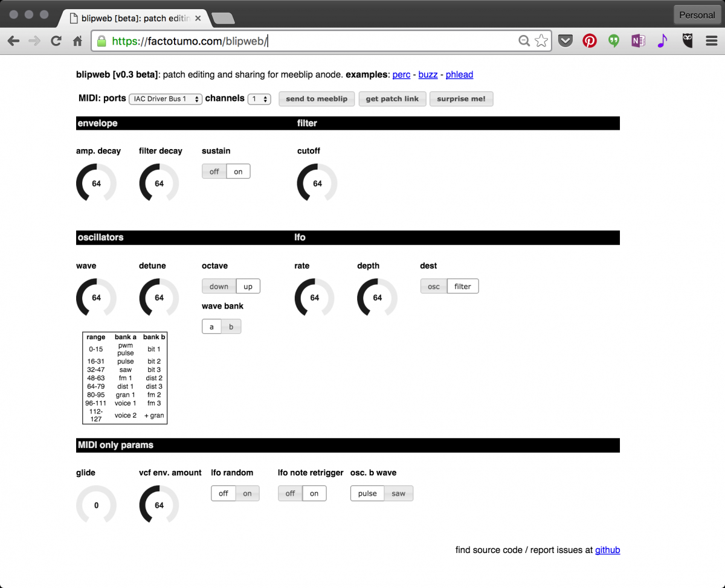Click get patch link button
This screenshot has width=725, height=588.
pyautogui.click(x=392, y=99)
